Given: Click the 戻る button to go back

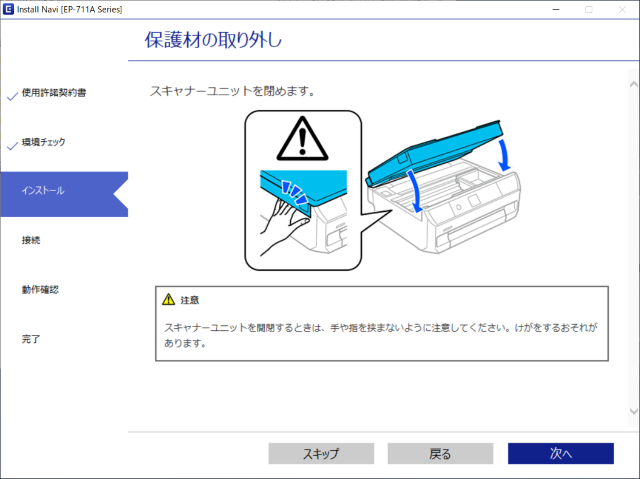Looking at the screenshot, I should click(x=440, y=453).
